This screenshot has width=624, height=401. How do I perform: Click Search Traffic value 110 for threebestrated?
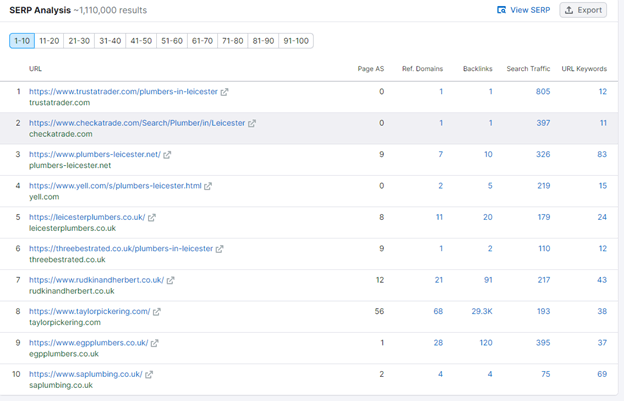coord(544,249)
